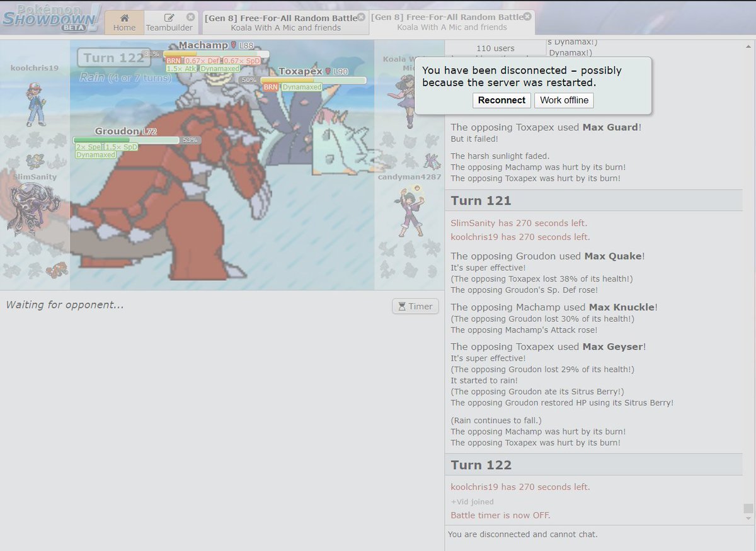Image resolution: width=756 pixels, height=551 pixels.
Task: Click Toxapex's Dynamaxed badge
Action: [302, 87]
